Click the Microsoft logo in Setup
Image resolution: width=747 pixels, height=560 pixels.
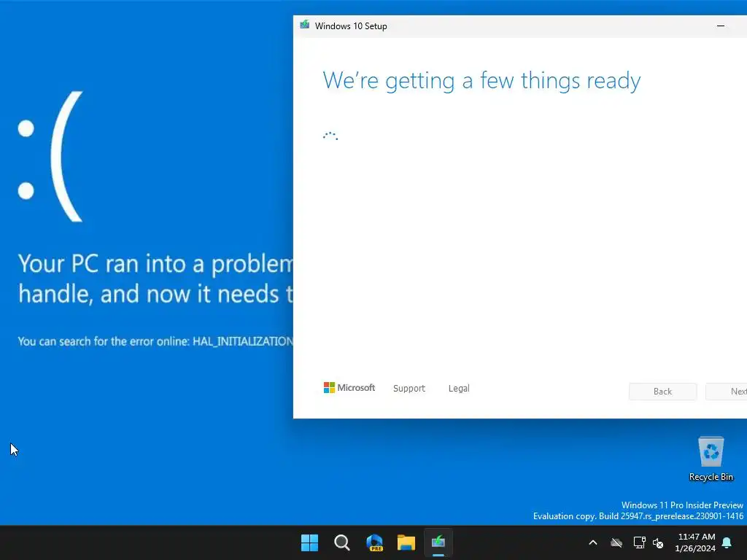[x=349, y=388]
